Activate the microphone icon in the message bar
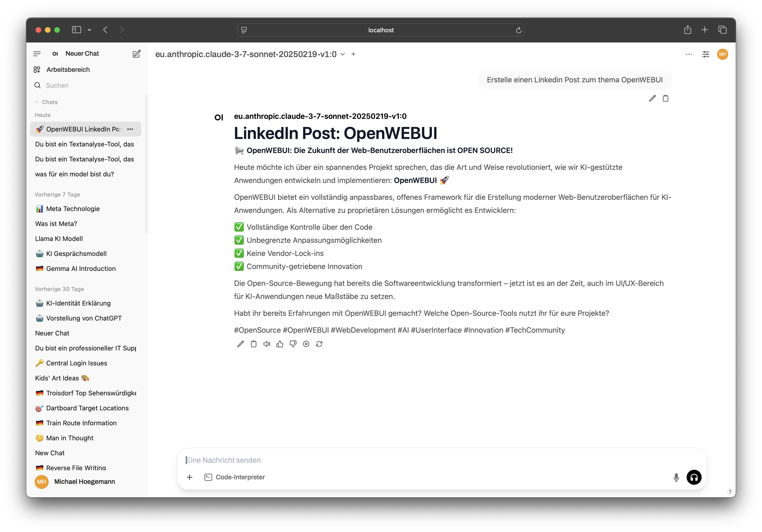This screenshot has width=762, height=532. point(676,477)
